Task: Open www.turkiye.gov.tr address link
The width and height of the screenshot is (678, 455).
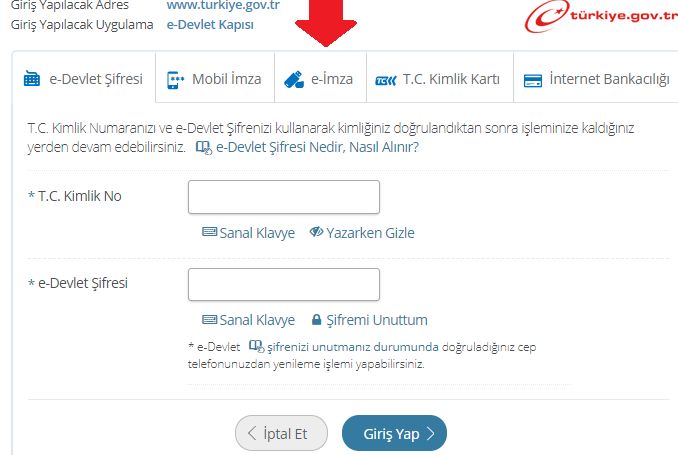Action: coord(223,5)
